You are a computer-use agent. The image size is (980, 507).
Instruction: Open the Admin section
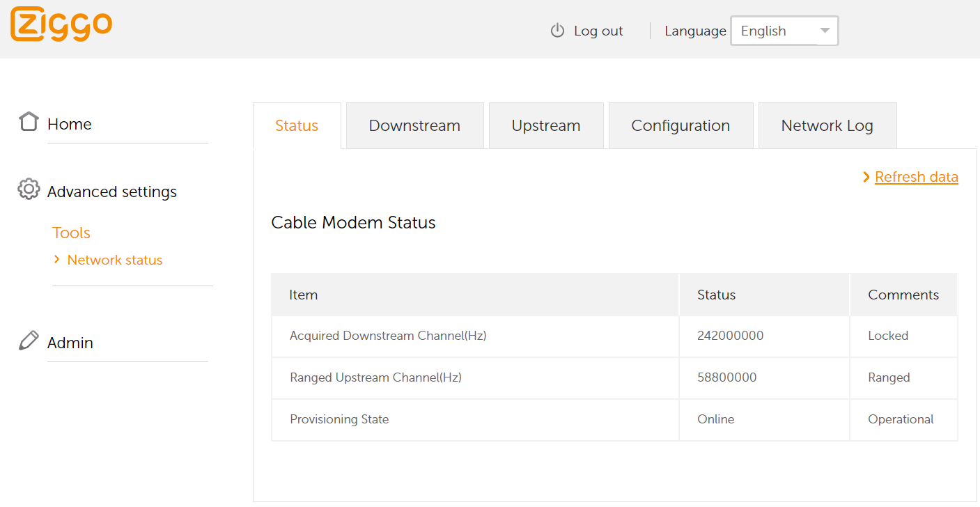point(70,343)
